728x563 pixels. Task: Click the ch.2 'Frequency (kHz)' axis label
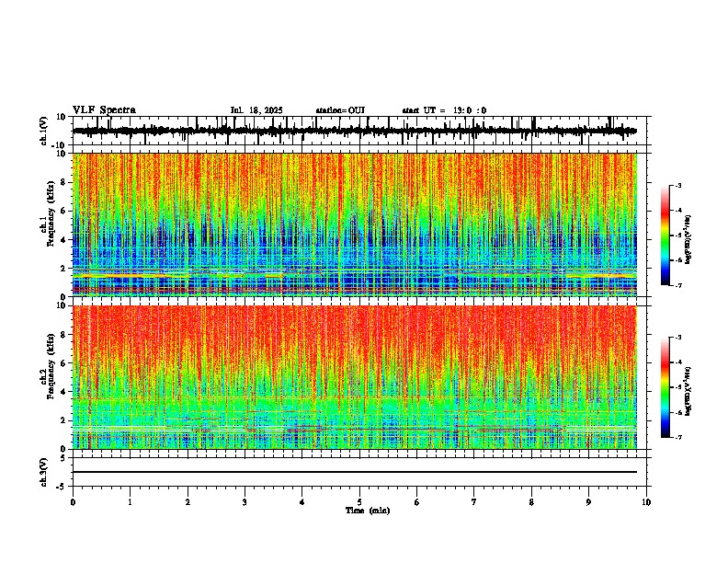(51, 366)
